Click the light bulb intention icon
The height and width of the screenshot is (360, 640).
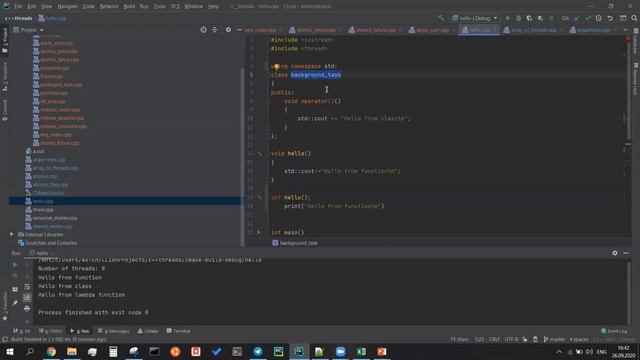(276, 67)
